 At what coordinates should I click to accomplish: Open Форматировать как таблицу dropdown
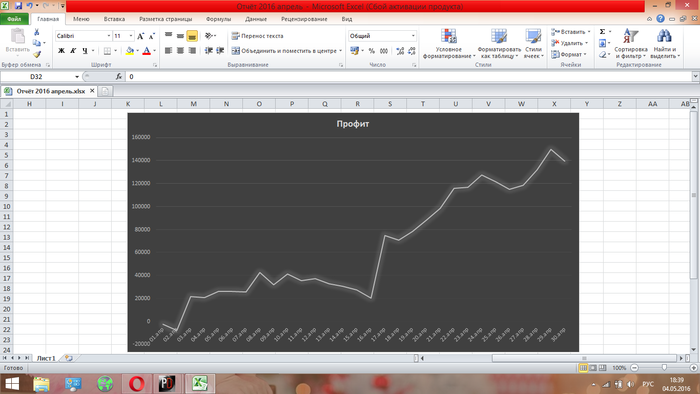click(x=499, y=44)
